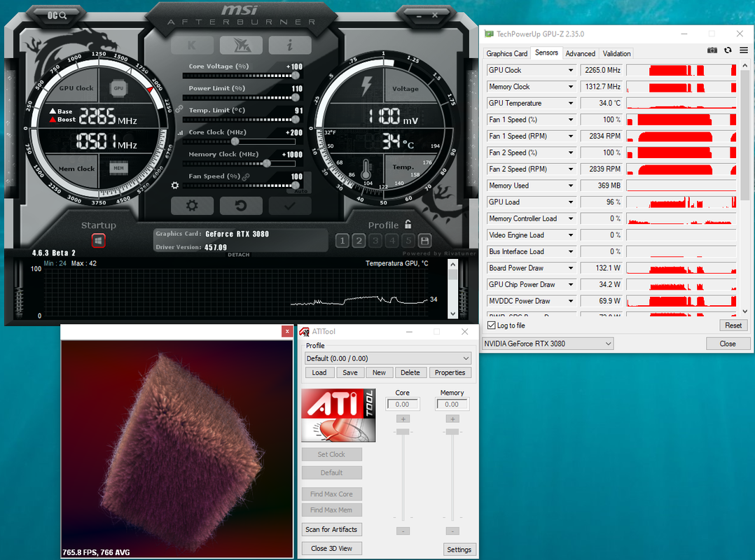This screenshot has height=560, width=755.
Task: Open voltage-frequency curve icon beside Core Clock
Action: [x=180, y=133]
